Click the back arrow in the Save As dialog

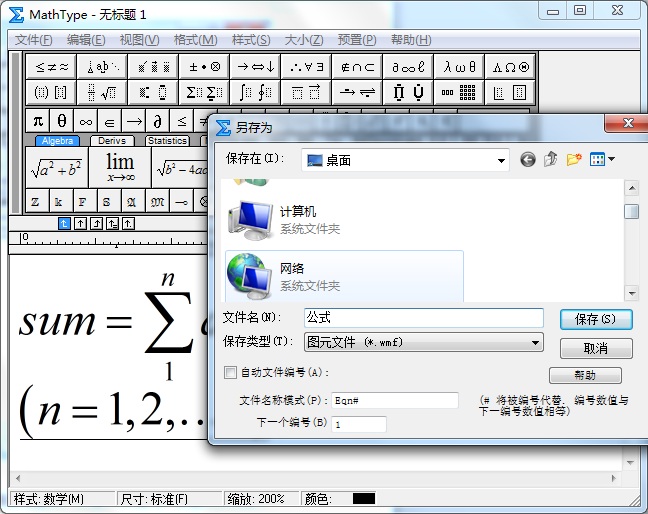(x=528, y=160)
